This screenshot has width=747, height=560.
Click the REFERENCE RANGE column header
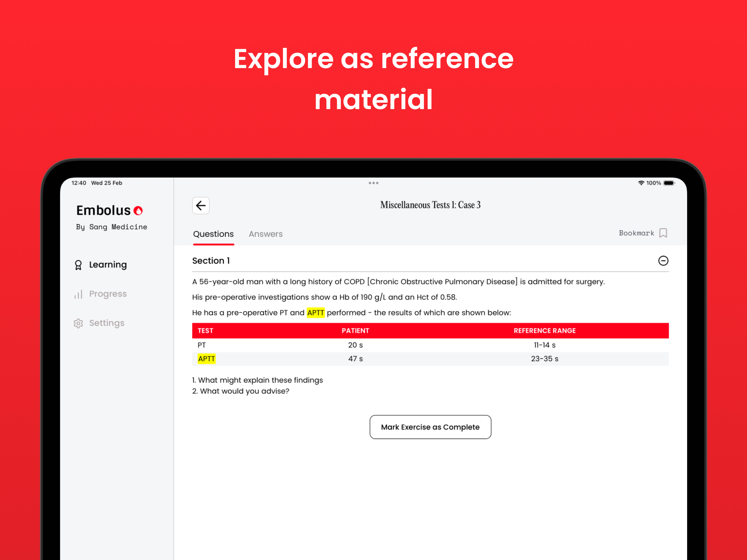(544, 331)
